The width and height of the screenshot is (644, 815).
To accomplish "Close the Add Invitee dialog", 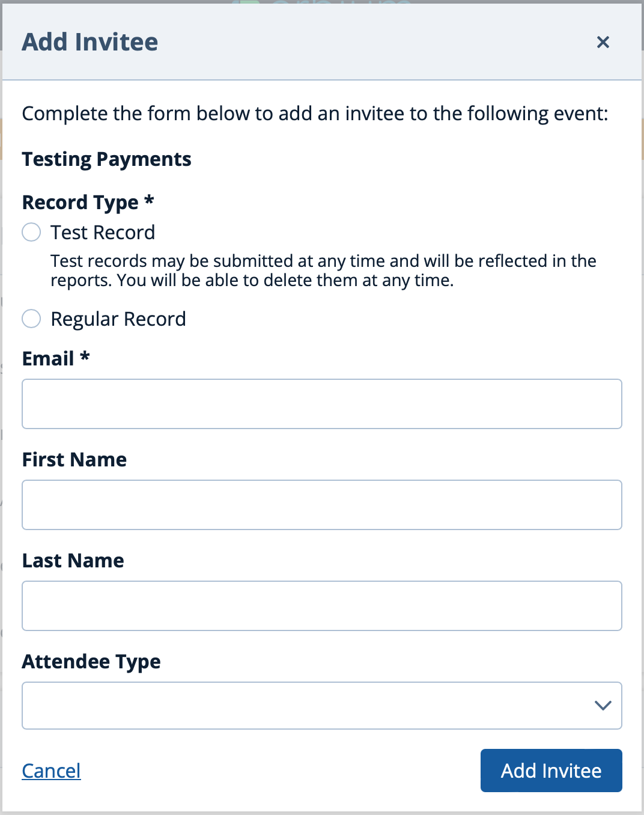I will click(x=603, y=42).
